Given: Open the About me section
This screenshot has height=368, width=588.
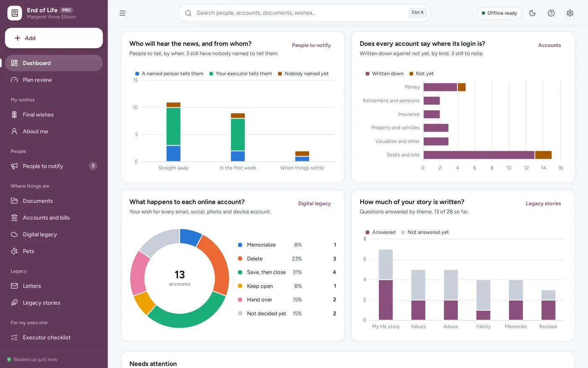Looking at the screenshot, I should (54, 131).
